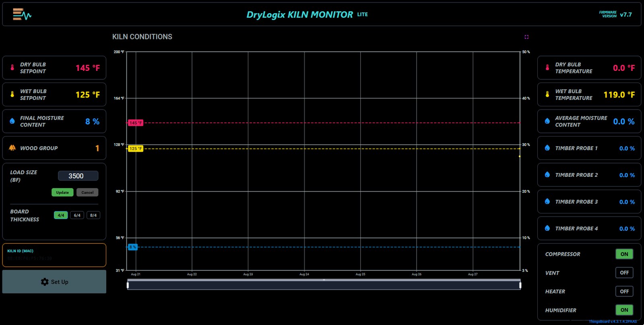Screen dimensions: 644x325
Task: Click the wet bulb temperature 119.0 °F value
Action: [619, 95]
